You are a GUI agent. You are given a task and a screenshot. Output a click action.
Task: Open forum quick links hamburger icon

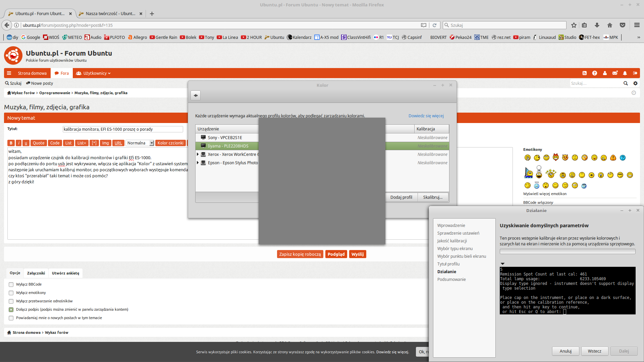pos(9,73)
